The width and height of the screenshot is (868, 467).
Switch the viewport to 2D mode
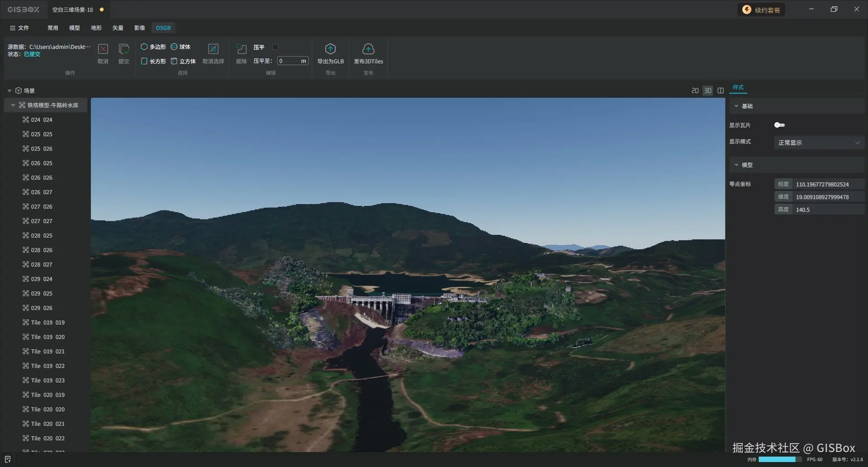pos(695,91)
